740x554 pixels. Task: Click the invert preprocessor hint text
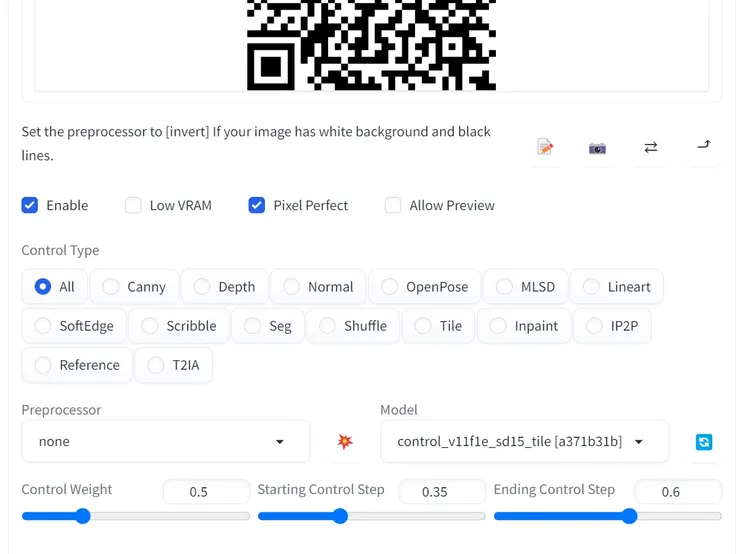(256, 143)
